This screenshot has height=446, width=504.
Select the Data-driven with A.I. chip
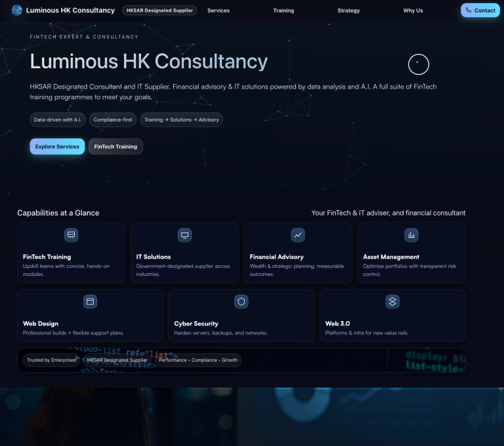point(58,120)
